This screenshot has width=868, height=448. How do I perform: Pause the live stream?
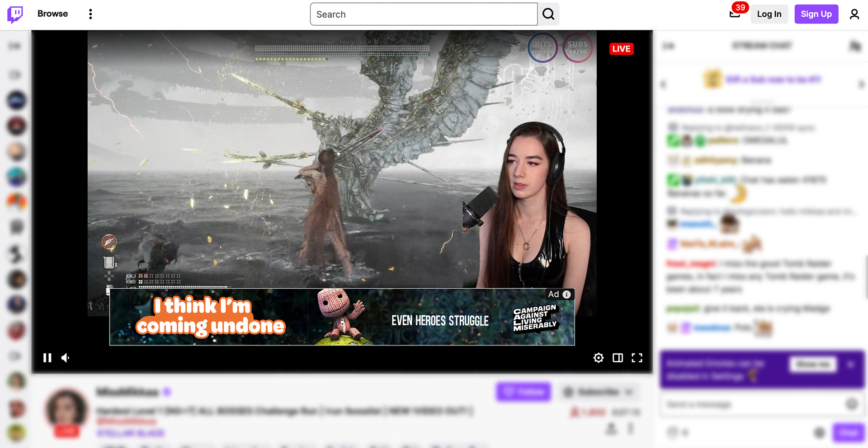coord(47,358)
